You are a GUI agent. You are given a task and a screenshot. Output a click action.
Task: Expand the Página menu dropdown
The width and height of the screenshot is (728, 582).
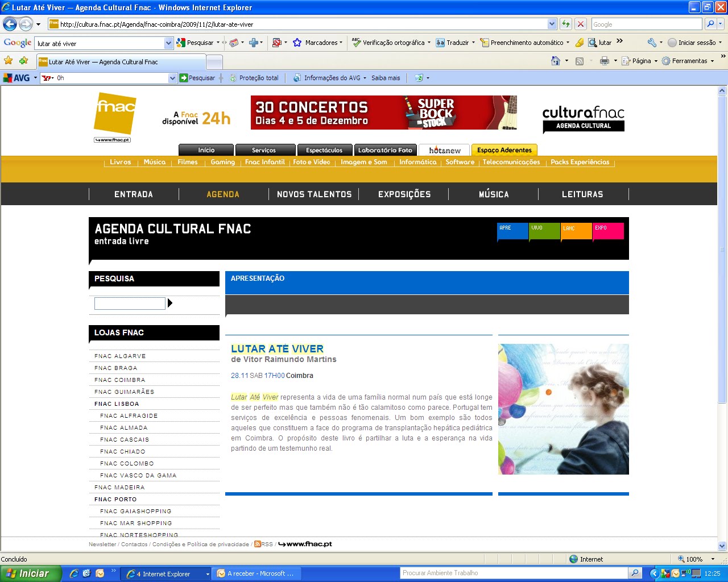(656, 61)
